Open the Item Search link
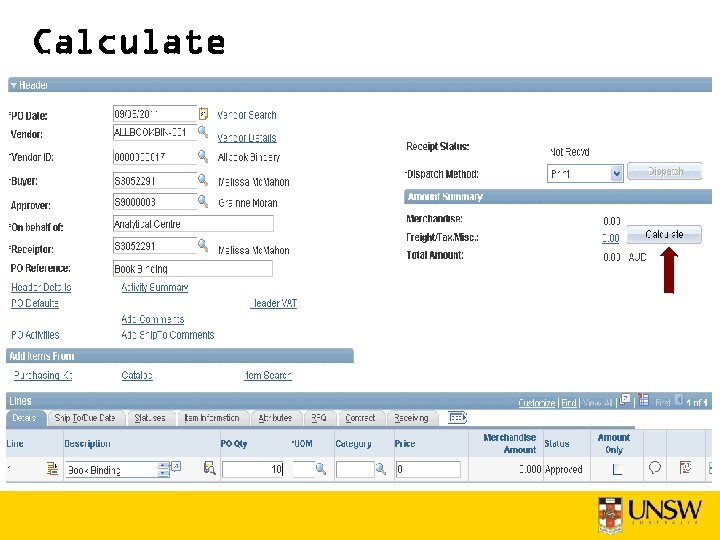The height and width of the screenshot is (540, 720). (x=268, y=375)
